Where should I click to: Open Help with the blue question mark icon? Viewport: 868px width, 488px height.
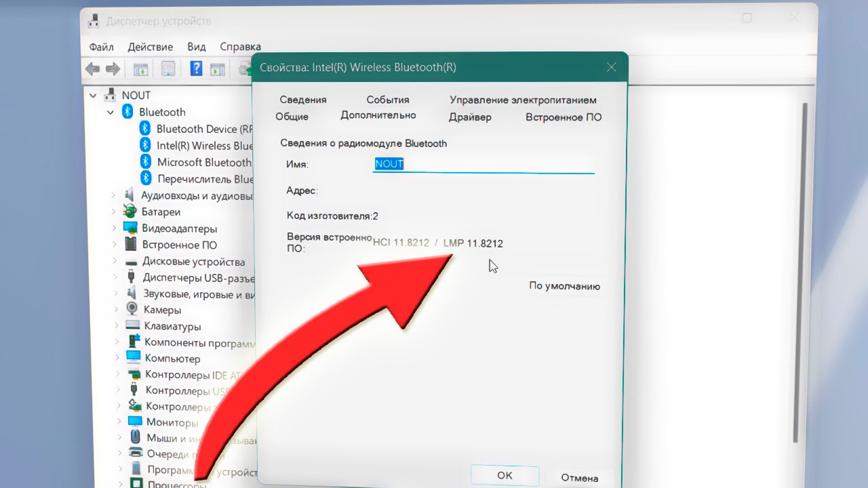click(196, 68)
